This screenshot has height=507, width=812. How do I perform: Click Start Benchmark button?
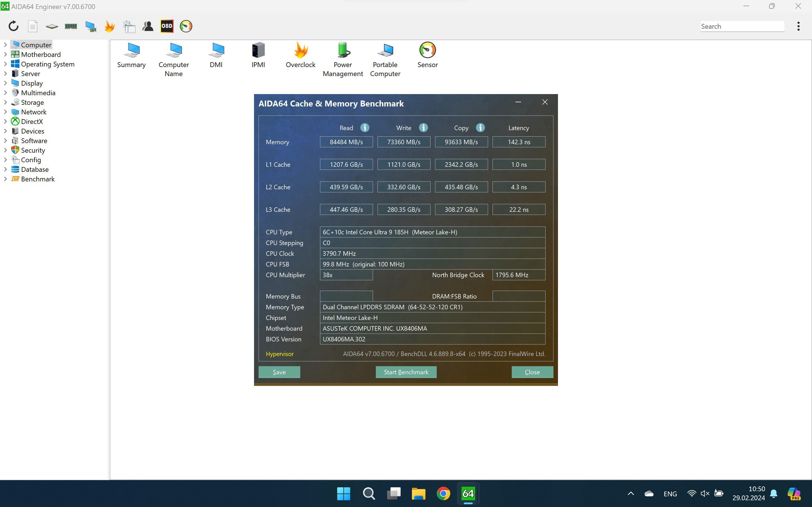coord(406,372)
